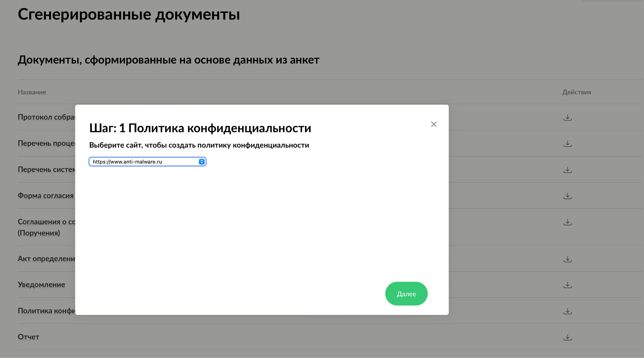The image size is (644, 358).
Task: Click the Действия column header
Action: coord(576,92)
